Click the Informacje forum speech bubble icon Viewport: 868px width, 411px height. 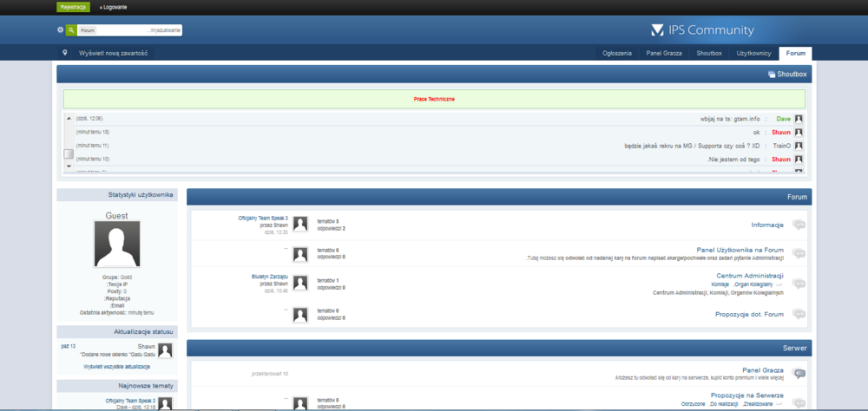pyautogui.click(x=799, y=225)
